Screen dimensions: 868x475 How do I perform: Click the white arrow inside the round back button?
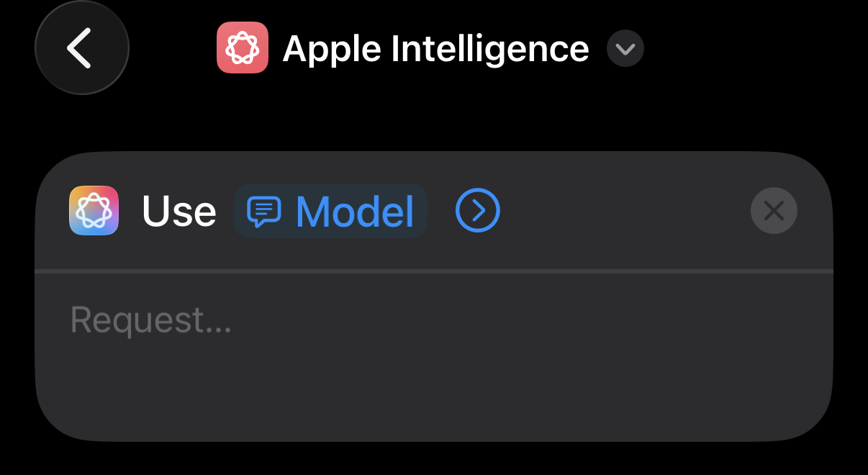(79, 47)
